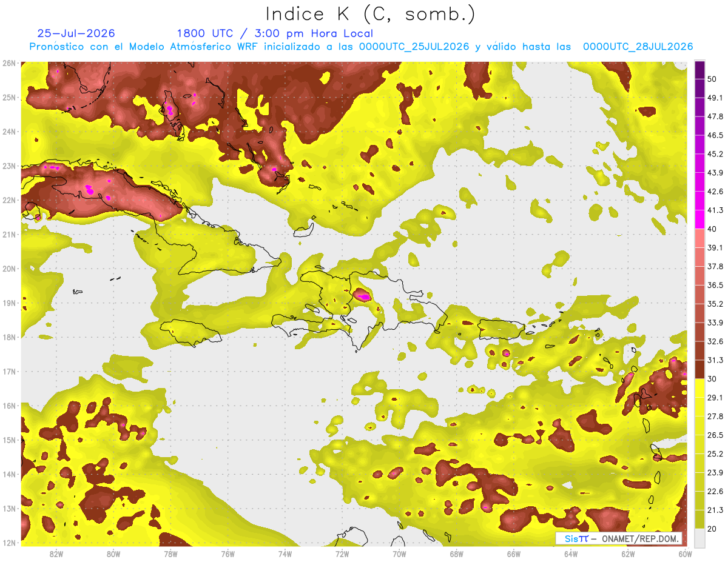Click the color bar label '39.1'
The image size is (728, 562).
click(x=715, y=247)
